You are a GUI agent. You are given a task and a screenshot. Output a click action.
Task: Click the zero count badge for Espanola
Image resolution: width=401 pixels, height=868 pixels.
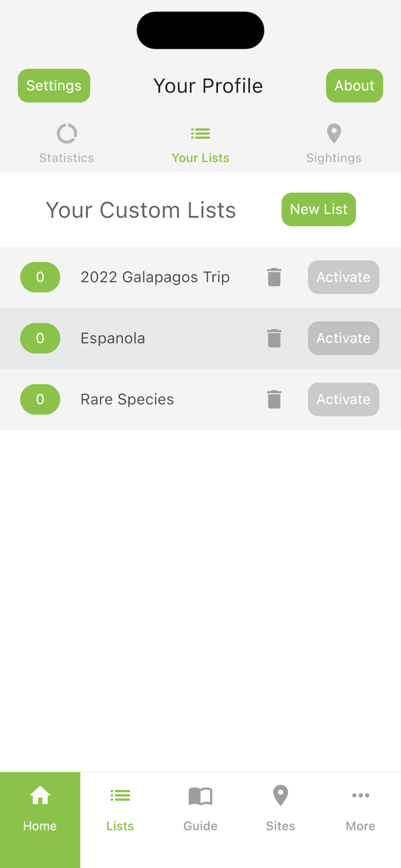[40, 338]
